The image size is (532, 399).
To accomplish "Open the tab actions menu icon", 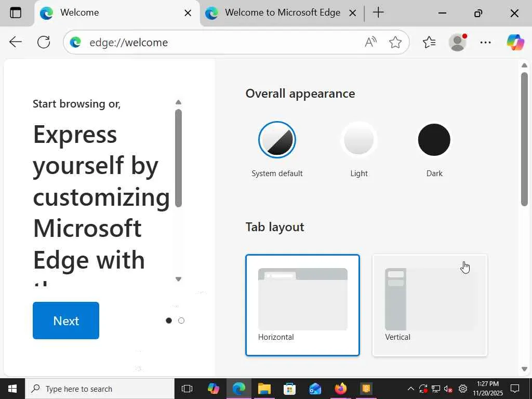I will pyautogui.click(x=16, y=13).
